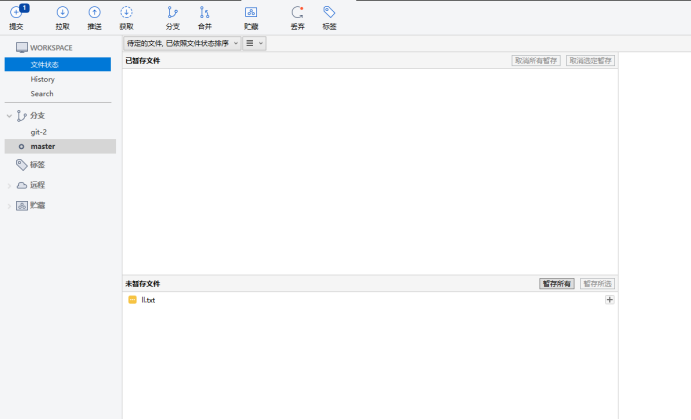Click the Stash (贮藏) toolbar icon
Viewport: 691px width, 420px height.
(x=251, y=12)
